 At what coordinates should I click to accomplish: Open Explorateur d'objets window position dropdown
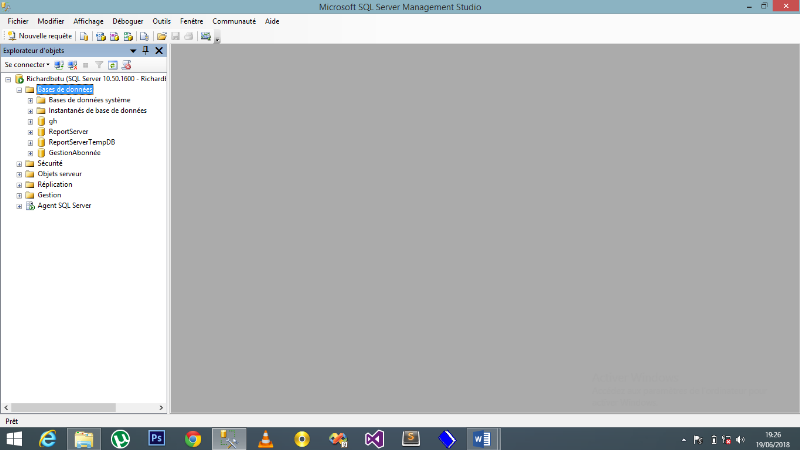click(x=133, y=51)
